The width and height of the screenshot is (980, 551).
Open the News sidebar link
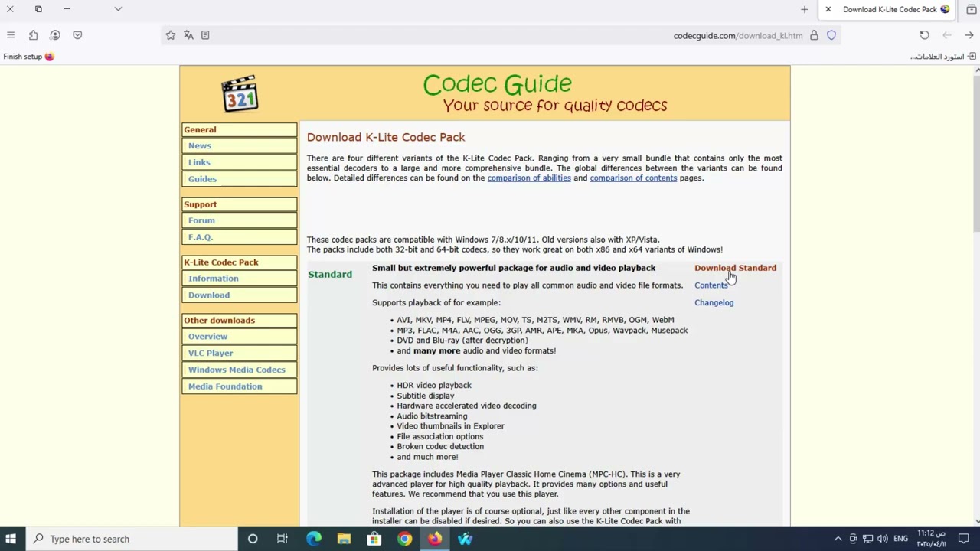tap(200, 145)
